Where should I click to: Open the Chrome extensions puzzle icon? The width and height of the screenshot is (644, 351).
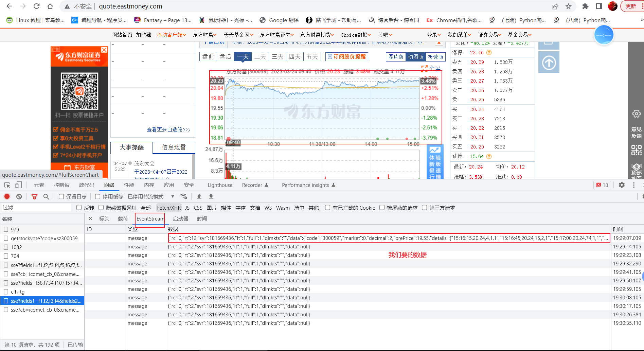point(585,6)
